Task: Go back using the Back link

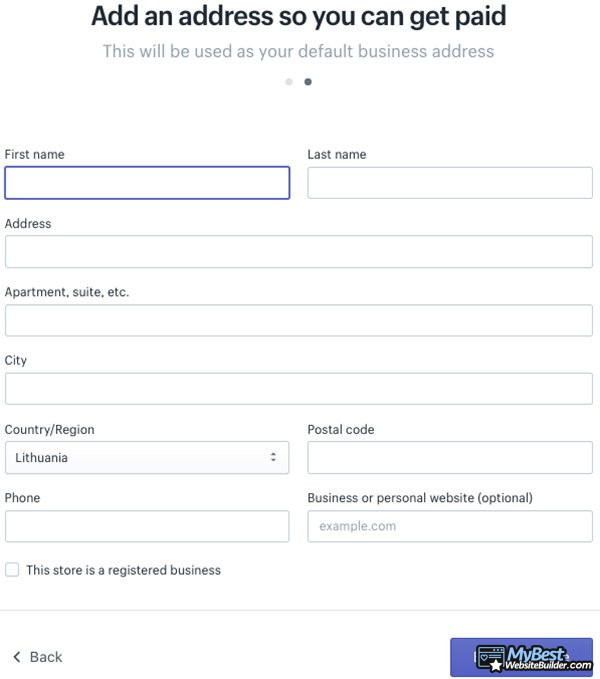Action: (x=45, y=657)
